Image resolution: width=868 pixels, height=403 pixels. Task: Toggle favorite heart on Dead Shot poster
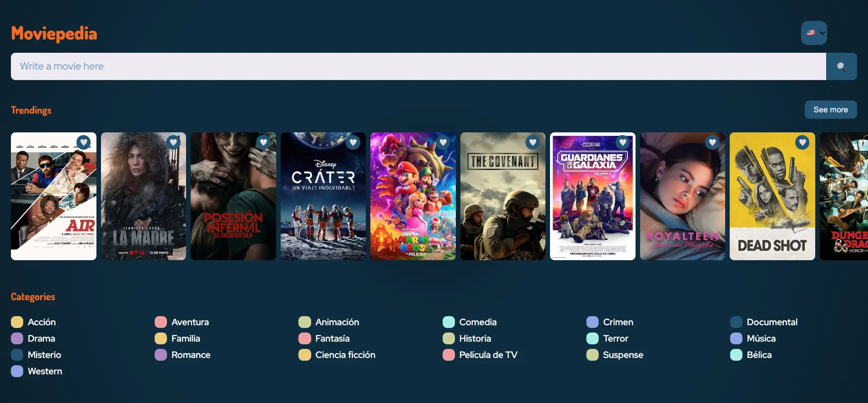[802, 142]
